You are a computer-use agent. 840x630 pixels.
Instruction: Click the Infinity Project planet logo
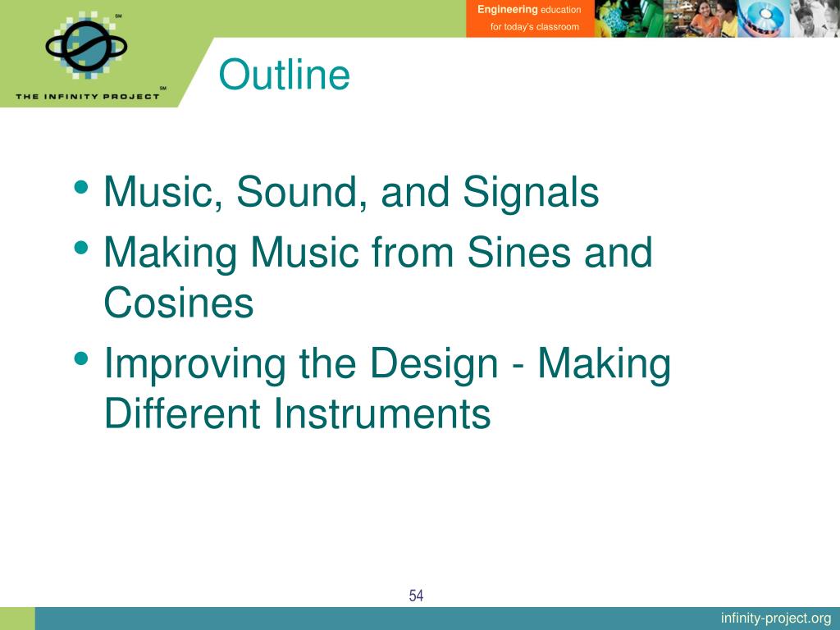point(86,46)
